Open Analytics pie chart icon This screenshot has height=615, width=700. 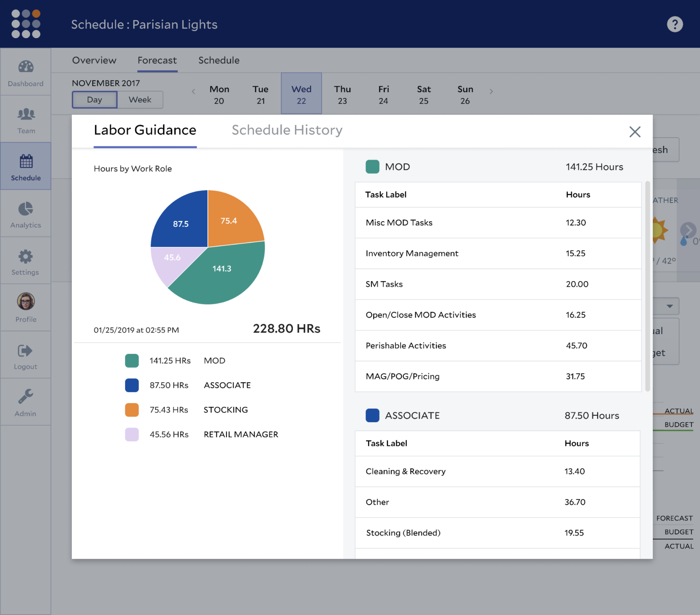[x=26, y=209]
